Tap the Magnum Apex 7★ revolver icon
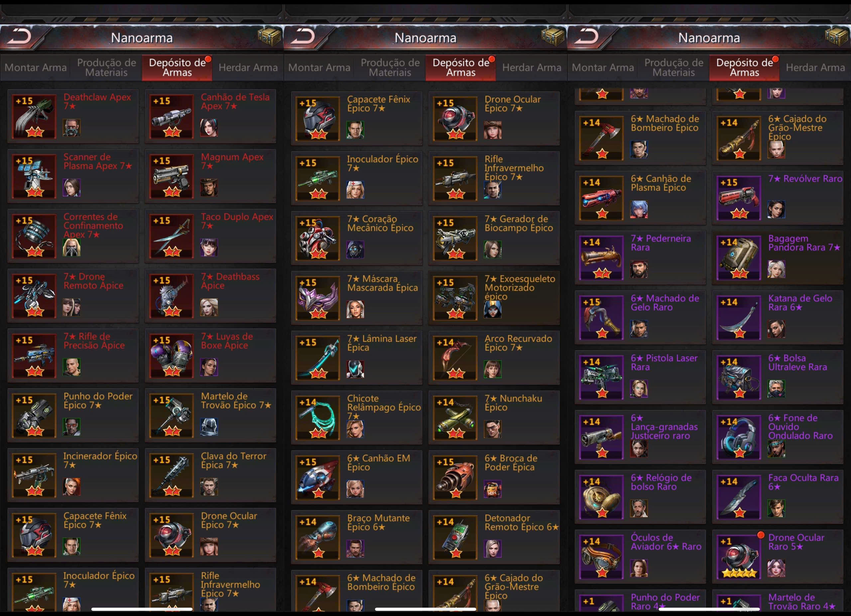Viewport: 851px width, 616px height. tap(172, 176)
